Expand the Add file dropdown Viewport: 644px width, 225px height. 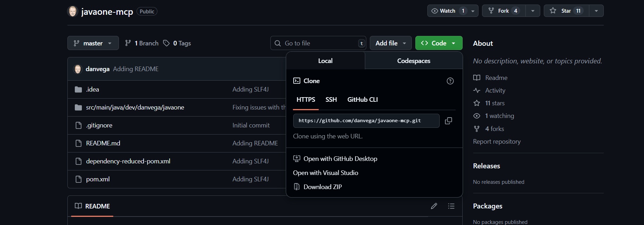[391, 43]
